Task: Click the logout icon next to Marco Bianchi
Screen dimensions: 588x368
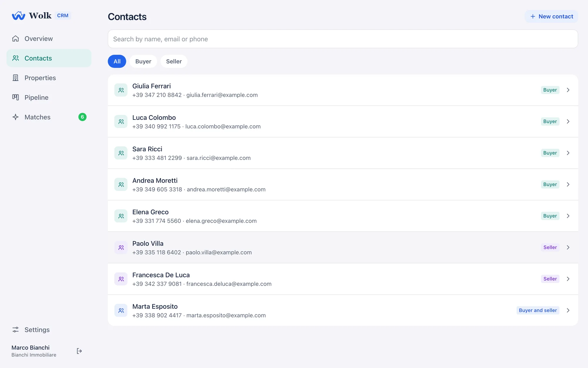Action: (x=79, y=351)
